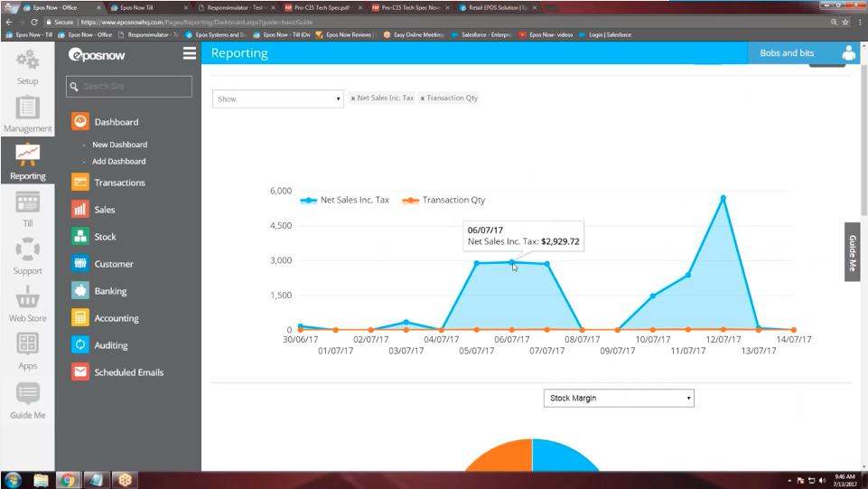This screenshot has width=868, height=489.
Task: Click the 12/07/17 peak data point
Action: (723, 198)
